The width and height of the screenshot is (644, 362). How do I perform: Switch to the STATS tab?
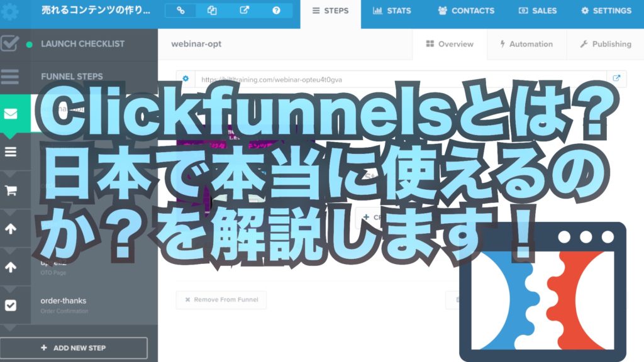[392, 11]
